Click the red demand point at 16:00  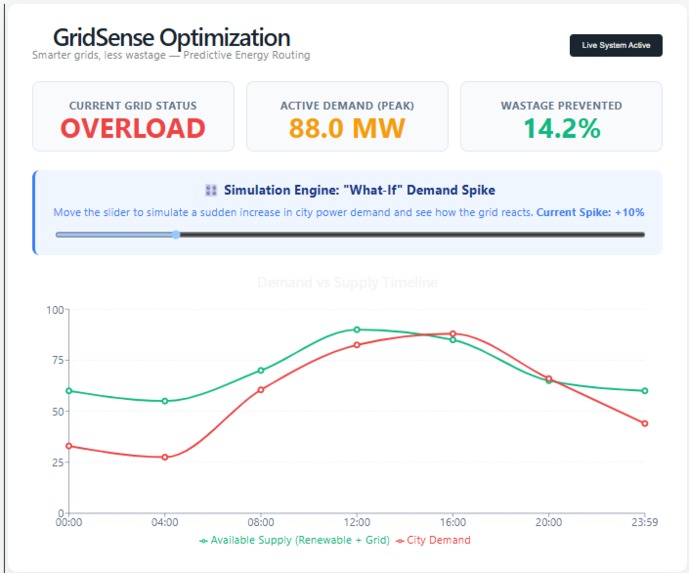pyautogui.click(x=453, y=334)
